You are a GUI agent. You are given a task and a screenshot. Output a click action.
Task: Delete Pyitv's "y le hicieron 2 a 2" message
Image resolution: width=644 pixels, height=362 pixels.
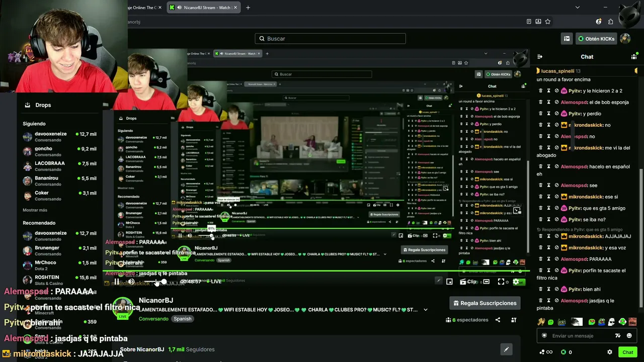541,91
